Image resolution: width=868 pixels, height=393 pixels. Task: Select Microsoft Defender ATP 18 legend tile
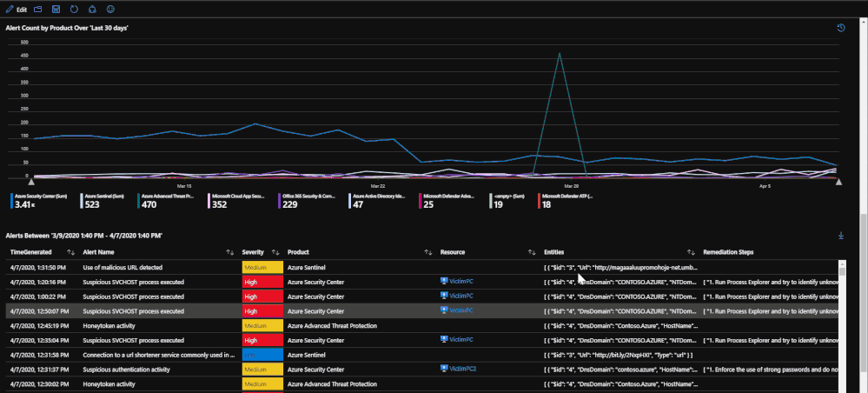tap(566, 201)
